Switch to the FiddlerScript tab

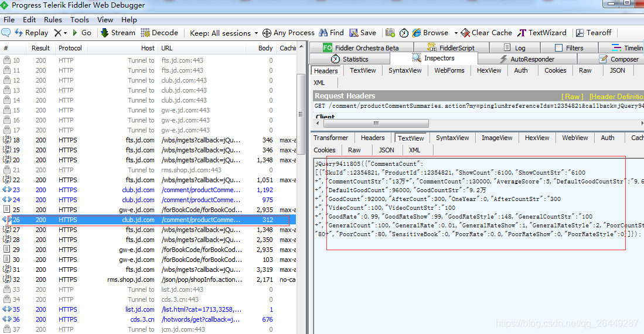point(451,47)
